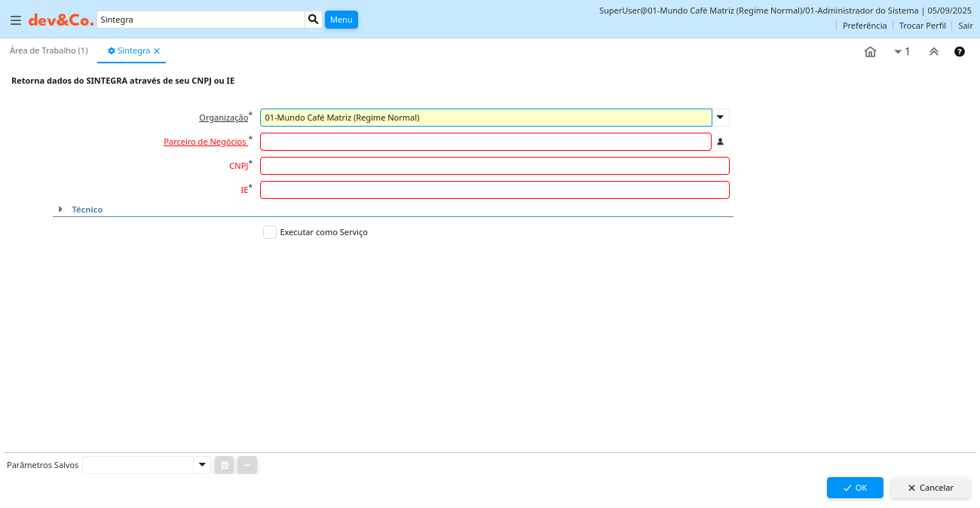Go to home via house icon
Image resolution: width=980 pixels, height=508 pixels.
pos(870,52)
